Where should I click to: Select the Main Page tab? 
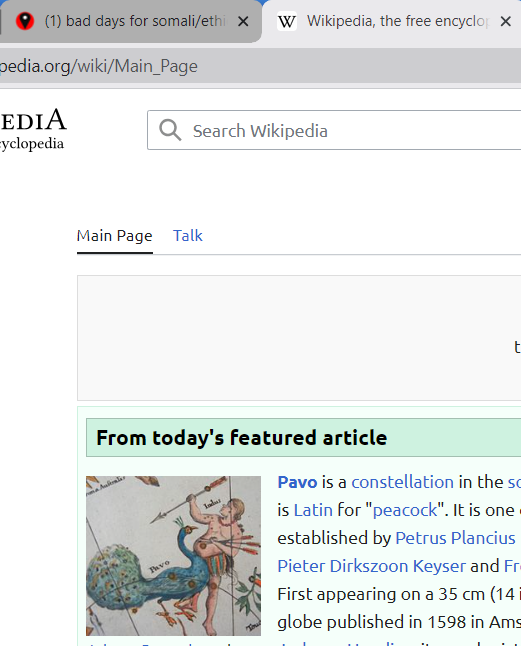coord(114,236)
